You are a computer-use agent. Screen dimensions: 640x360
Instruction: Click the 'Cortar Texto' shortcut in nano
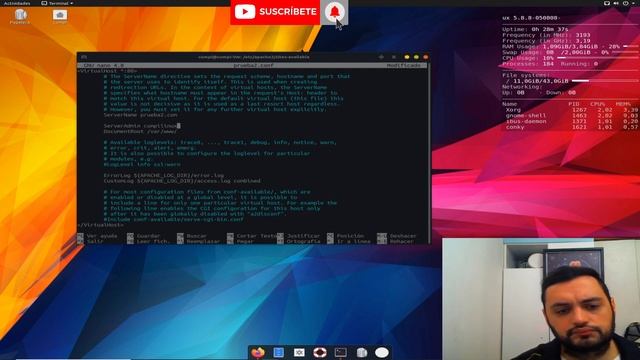point(252,236)
